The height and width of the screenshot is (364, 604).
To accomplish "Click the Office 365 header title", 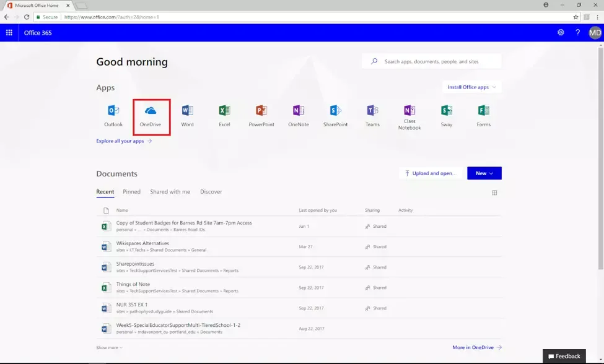I will [x=38, y=33].
